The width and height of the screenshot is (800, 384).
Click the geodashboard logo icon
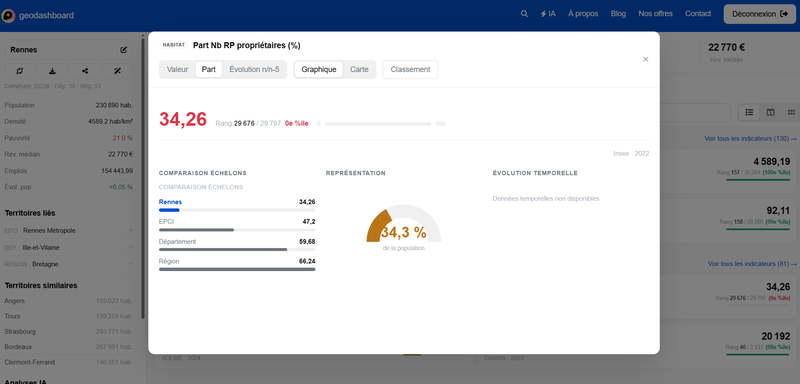pos(9,15)
